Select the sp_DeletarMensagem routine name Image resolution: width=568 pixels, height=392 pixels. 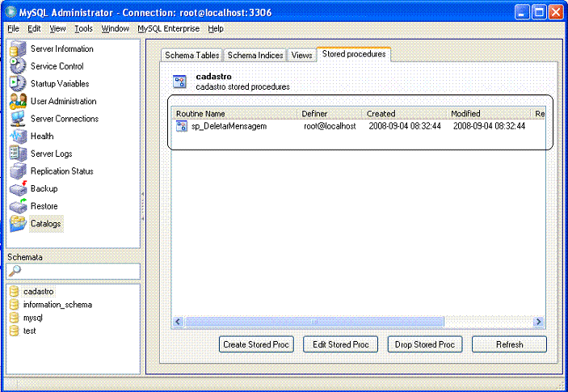click(x=229, y=126)
